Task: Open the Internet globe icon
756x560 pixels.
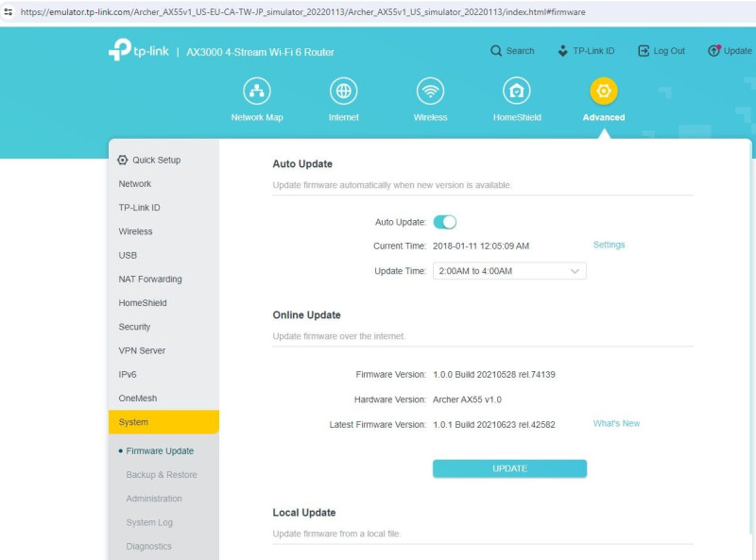Action: click(343, 91)
